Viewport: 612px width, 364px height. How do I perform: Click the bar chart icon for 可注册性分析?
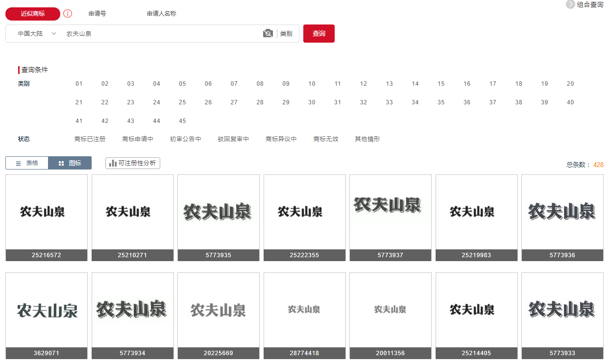(x=113, y=163)
